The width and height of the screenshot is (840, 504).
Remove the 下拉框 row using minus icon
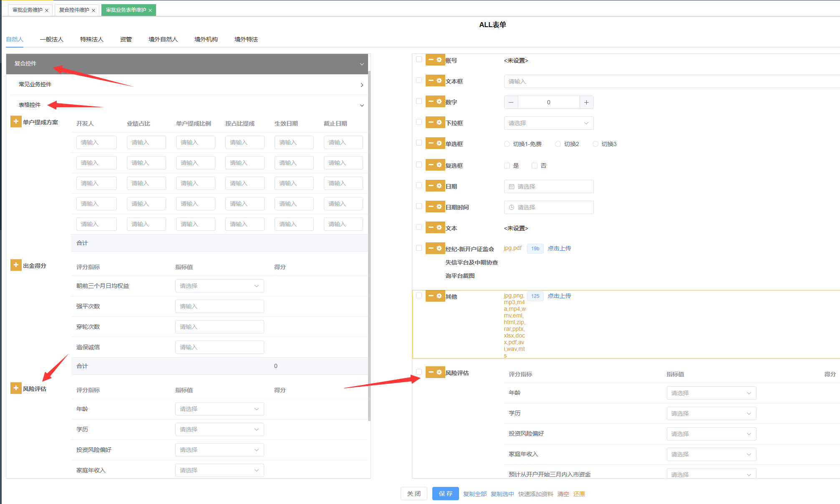click(x=431, y=123)
